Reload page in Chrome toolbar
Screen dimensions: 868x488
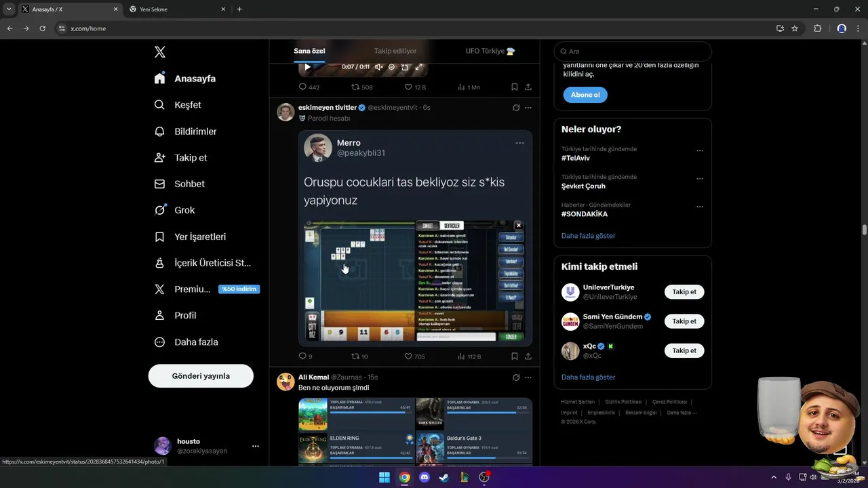(42, 28)
